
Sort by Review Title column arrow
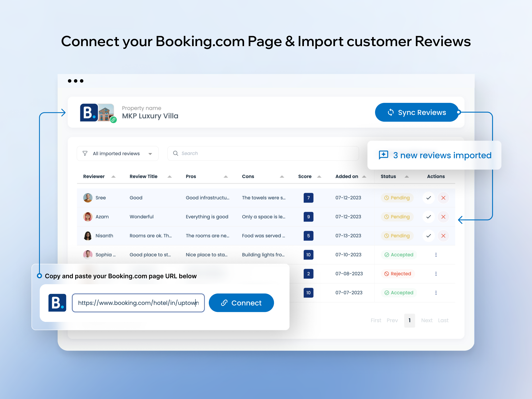point(170,176)
